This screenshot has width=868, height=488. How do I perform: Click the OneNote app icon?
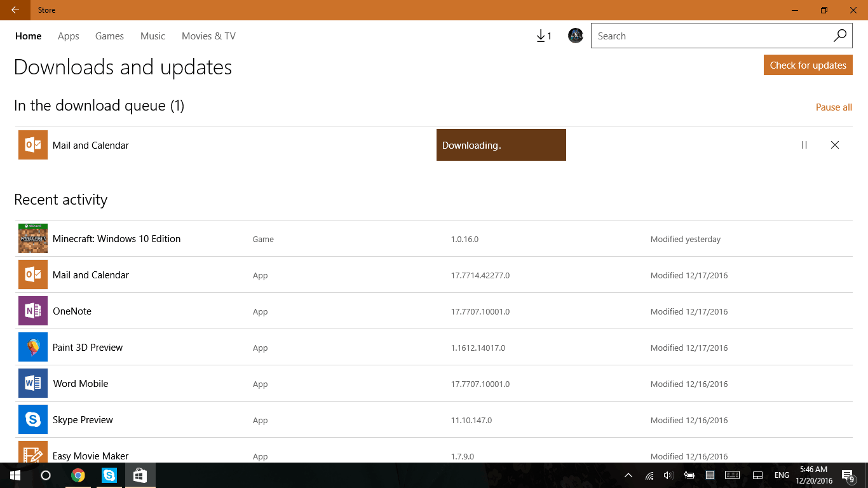(33, 311)
